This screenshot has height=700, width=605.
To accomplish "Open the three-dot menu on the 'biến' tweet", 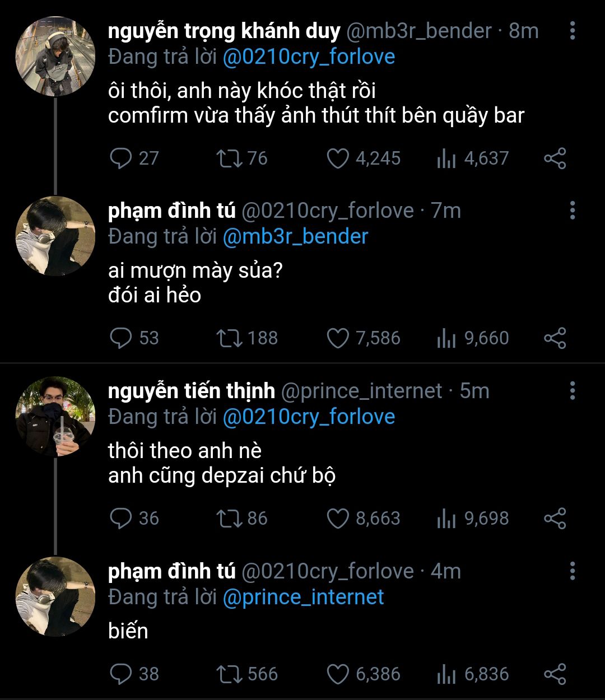I will click(x=572, y=571).
